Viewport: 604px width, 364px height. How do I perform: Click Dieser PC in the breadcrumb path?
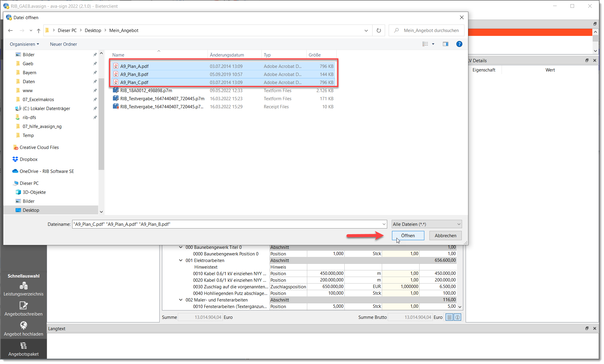click(67, 31)
